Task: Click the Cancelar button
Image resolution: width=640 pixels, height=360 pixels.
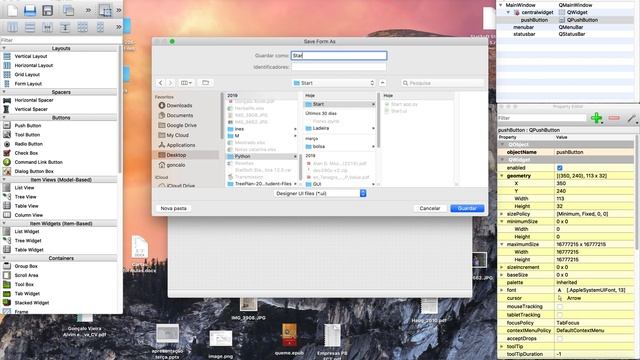Action: pyautogui.click(x=430, y=208)
